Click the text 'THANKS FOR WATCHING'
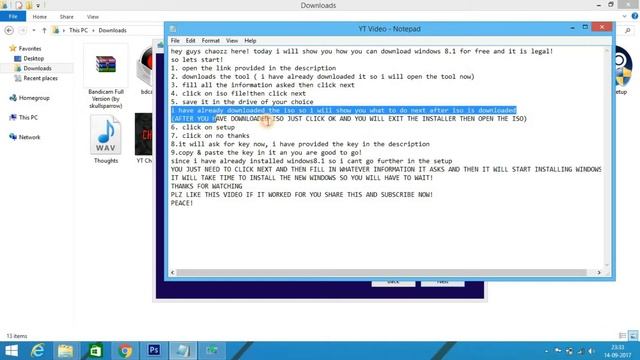Image resolution: width=640 pixels, height=360 pixels. click(x=206, y=186)
